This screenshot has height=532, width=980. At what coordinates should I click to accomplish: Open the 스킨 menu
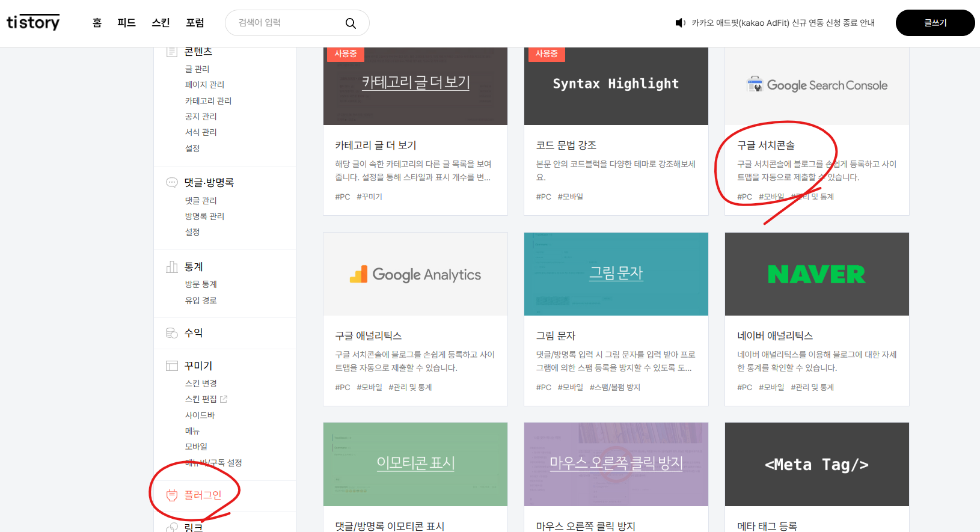pos(161,23)
